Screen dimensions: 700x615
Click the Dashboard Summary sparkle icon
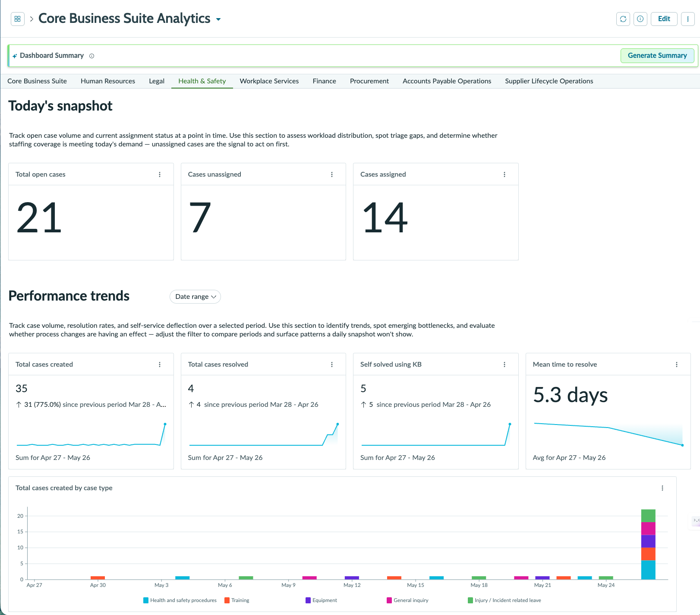tap(15, 56)
